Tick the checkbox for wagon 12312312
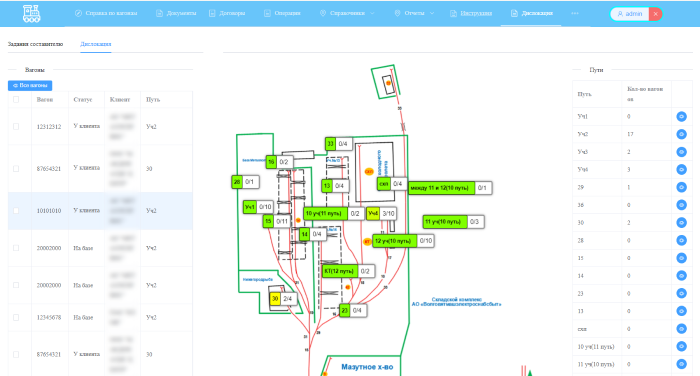This screenshot has width=700, height=376. pos(16,126)
